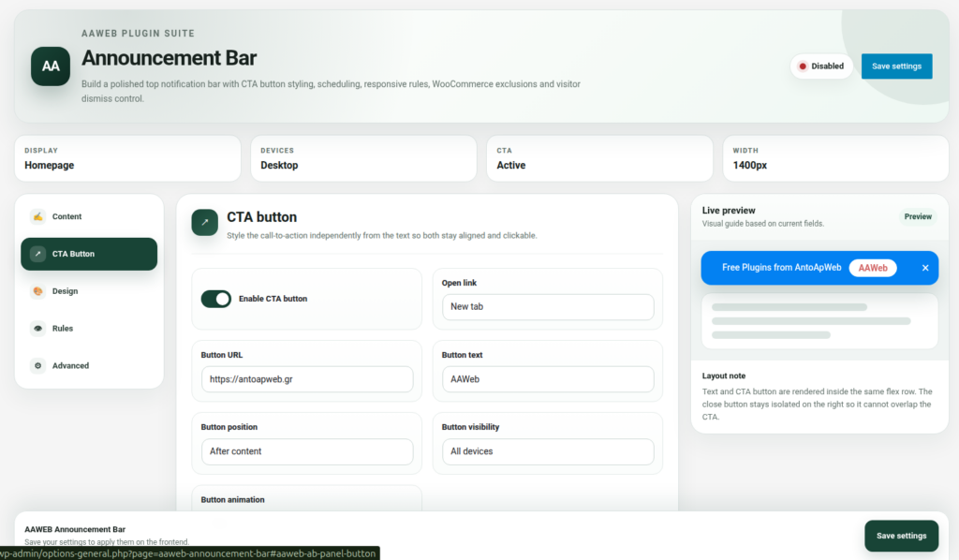959x560 pixels.
Task: Click the dark Save settings button at bottom
Action: 902,536
